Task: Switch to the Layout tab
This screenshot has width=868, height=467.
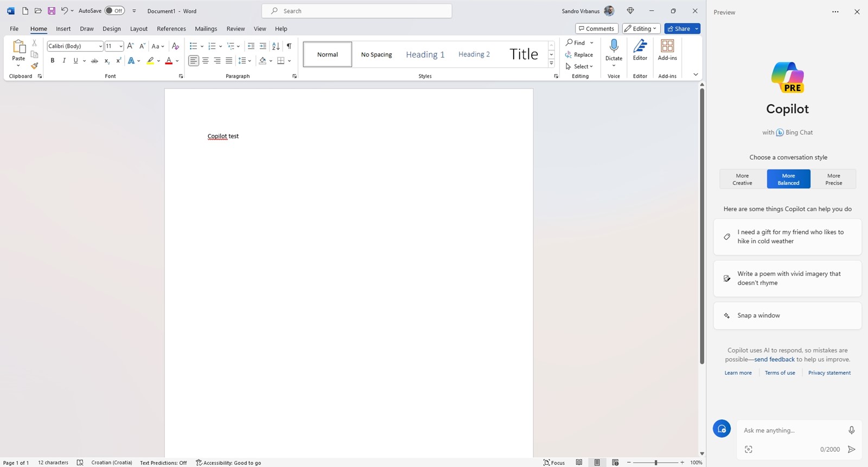Action: pyautogui.click(x=139, y=29)
